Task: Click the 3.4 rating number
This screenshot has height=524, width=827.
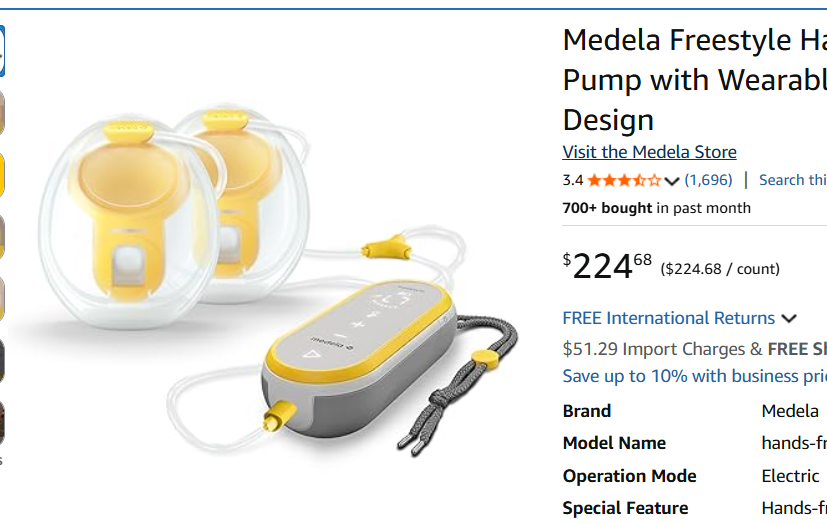Action: pyautogui.click(x=573, y=180)
